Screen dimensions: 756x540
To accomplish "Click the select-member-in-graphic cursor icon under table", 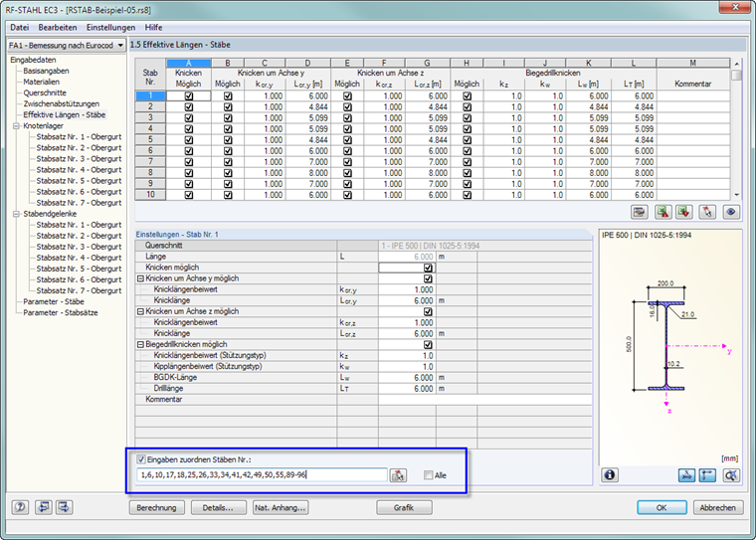I will click(x=707, y=212).
